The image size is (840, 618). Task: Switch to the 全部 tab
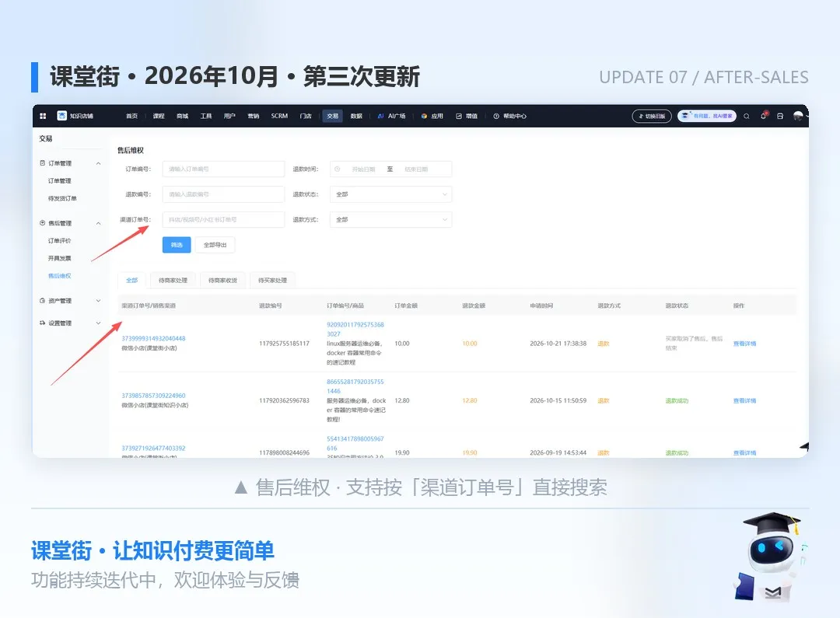click(131, 280)
